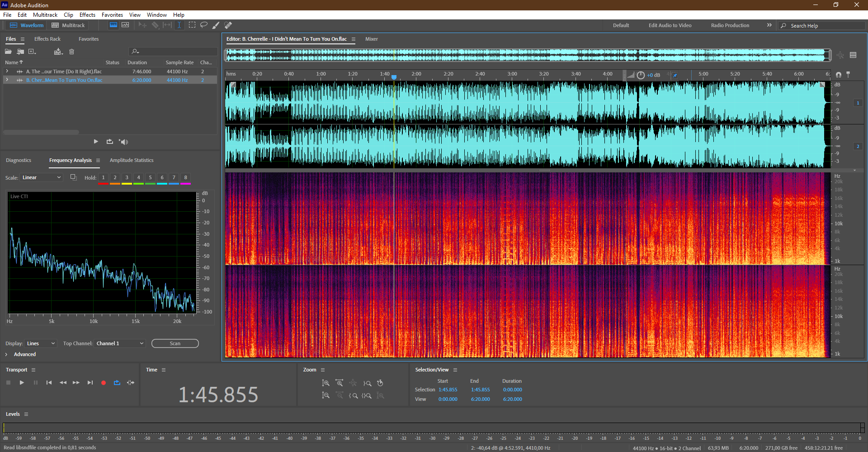Switch to the Mixer tab

(x=372, y=39)
